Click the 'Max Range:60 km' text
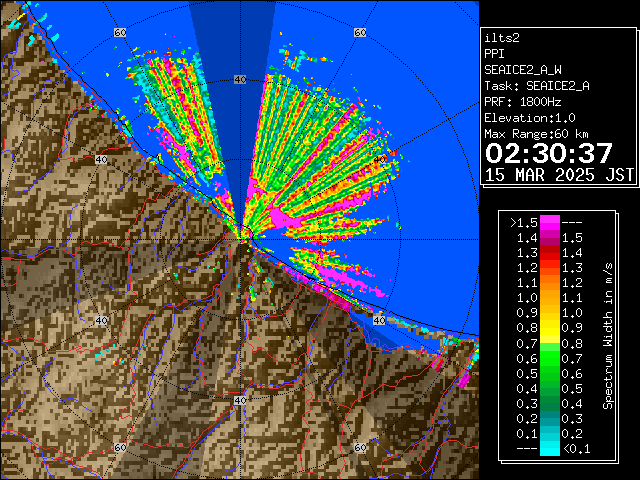Viewport: 640px width, 480px height. [536, 134]
